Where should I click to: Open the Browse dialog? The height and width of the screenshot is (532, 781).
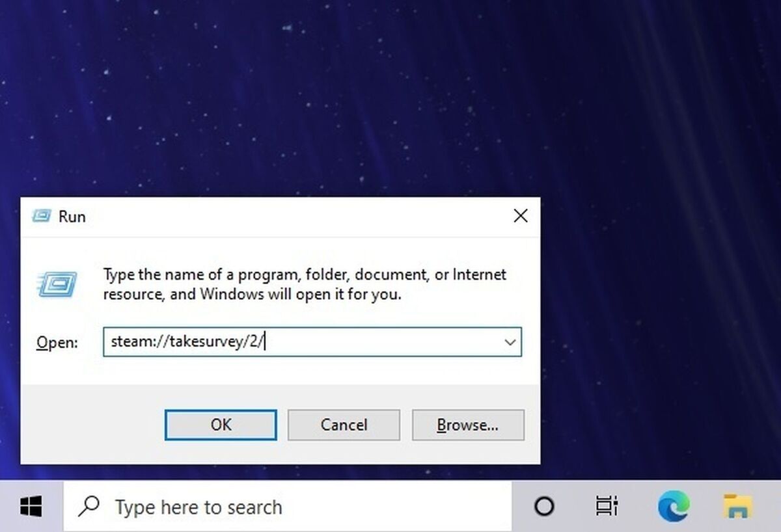point(468,425)
